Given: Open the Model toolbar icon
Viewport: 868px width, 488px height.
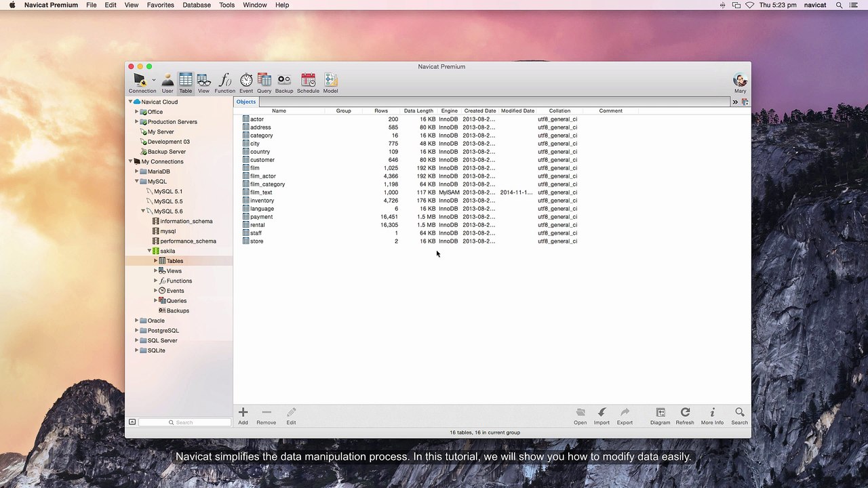Looking at the screenshot, I should (330, 83).
